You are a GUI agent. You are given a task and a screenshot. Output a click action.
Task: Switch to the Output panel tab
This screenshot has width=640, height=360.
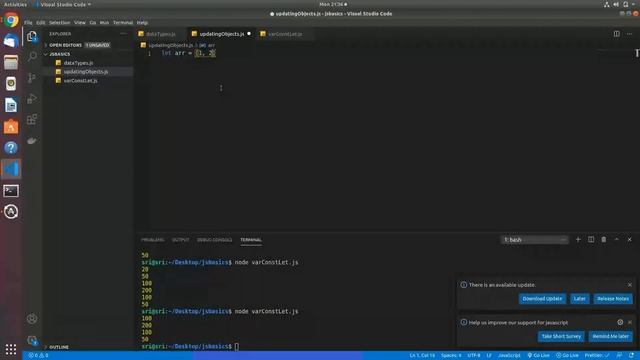click(x=180, y=240)
